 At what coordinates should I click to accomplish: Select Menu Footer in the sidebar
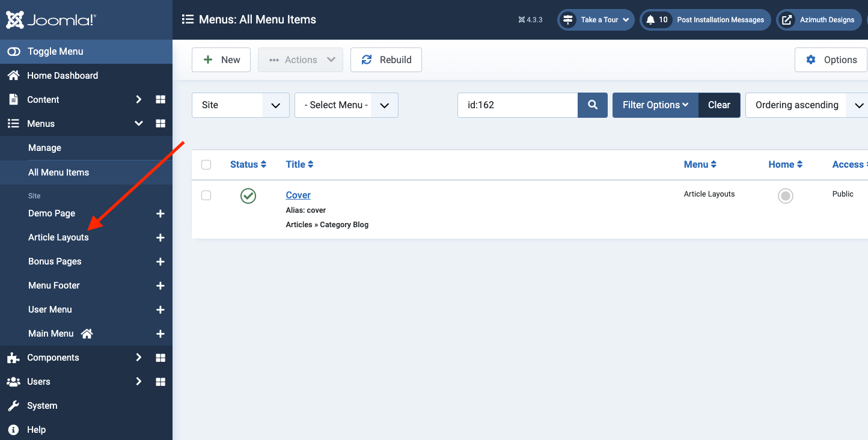pyautogui.click(x=54, y=286)
